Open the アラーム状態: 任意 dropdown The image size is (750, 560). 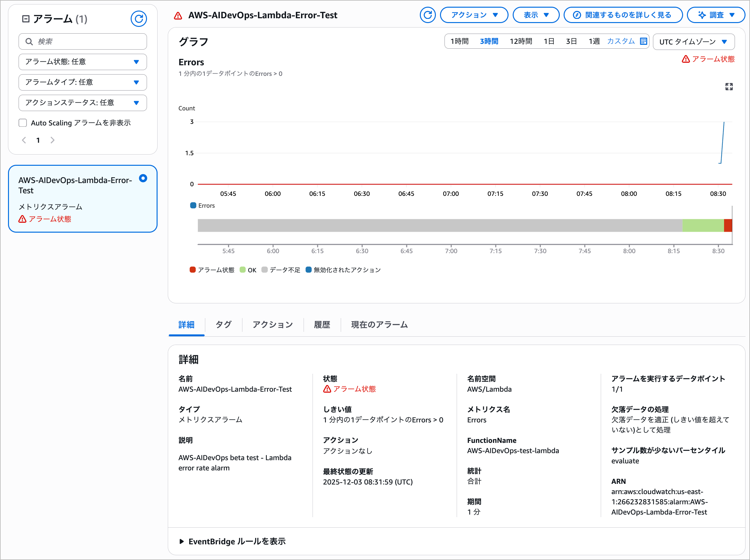pyautogui.click(x=82, y=62)
